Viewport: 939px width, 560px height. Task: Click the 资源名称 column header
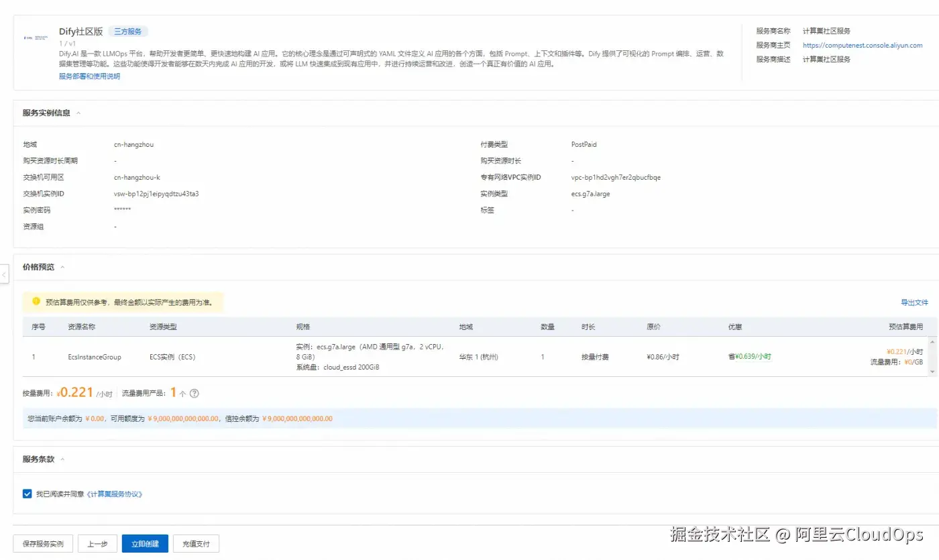point(81,327)
